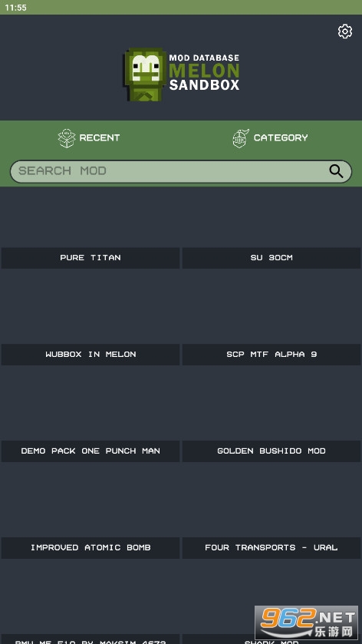
Task: Open the SCP MTF Alpha 9 mod
Action: click(271, 355)
